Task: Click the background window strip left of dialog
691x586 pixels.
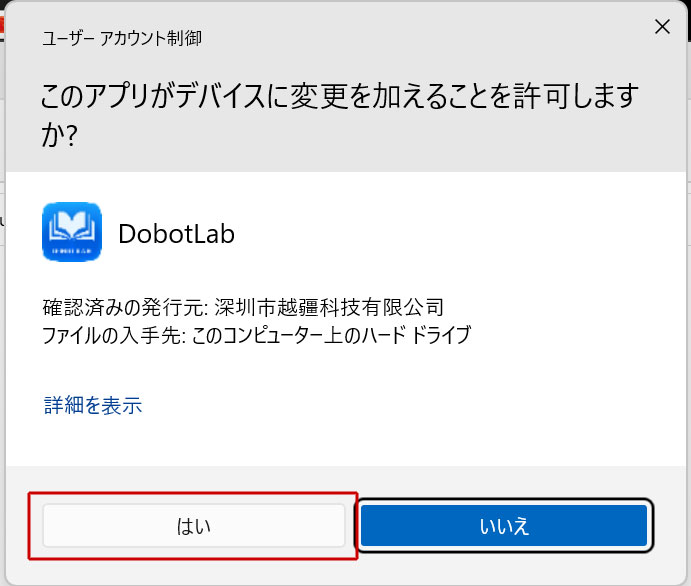Action: [3, 300]
